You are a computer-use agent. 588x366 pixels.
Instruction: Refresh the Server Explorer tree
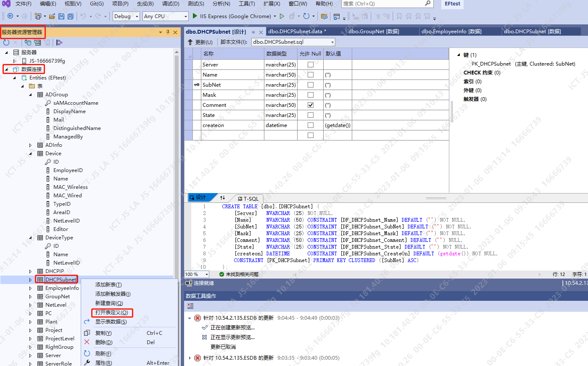[x=6, y=42]
